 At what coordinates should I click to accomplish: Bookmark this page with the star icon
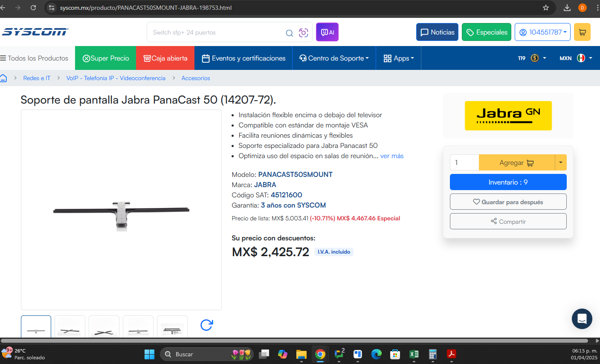point(546,8)
